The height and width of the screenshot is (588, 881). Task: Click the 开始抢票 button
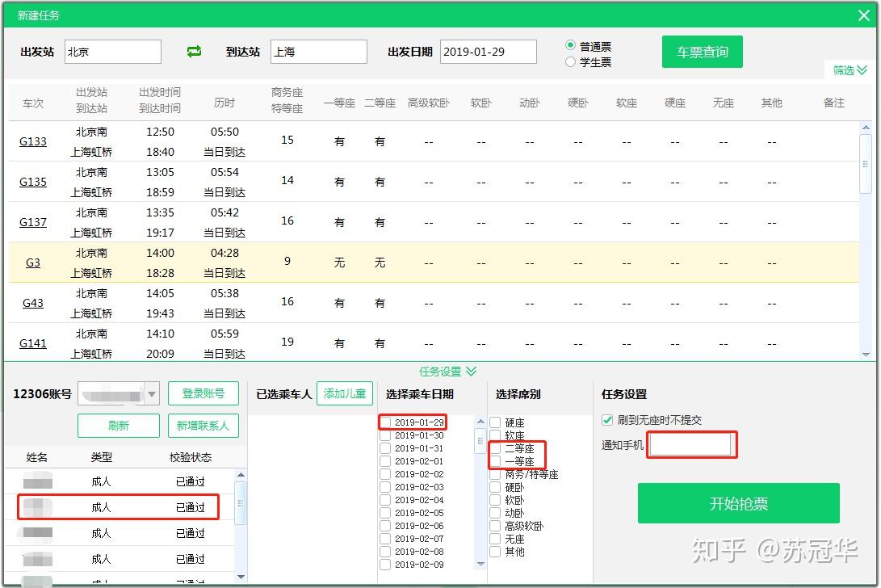click(738, 503)
